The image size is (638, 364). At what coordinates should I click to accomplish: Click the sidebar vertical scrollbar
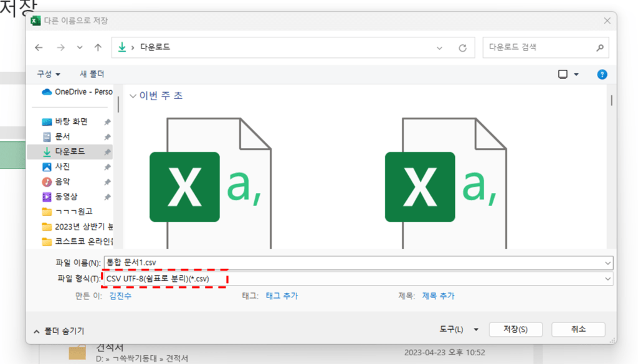coord(118,105)
